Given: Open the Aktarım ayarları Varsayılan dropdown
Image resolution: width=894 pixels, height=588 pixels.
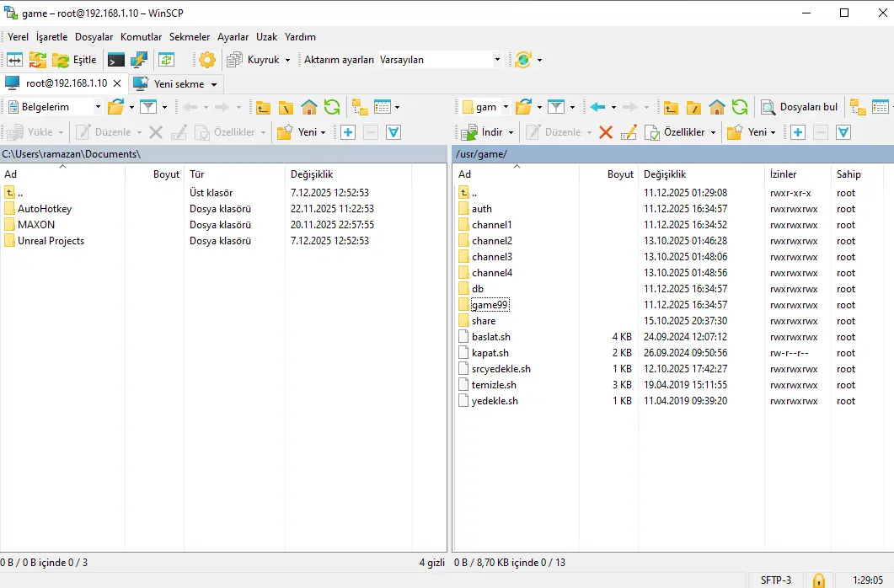Looking at the screenshot, I should 497,60.
